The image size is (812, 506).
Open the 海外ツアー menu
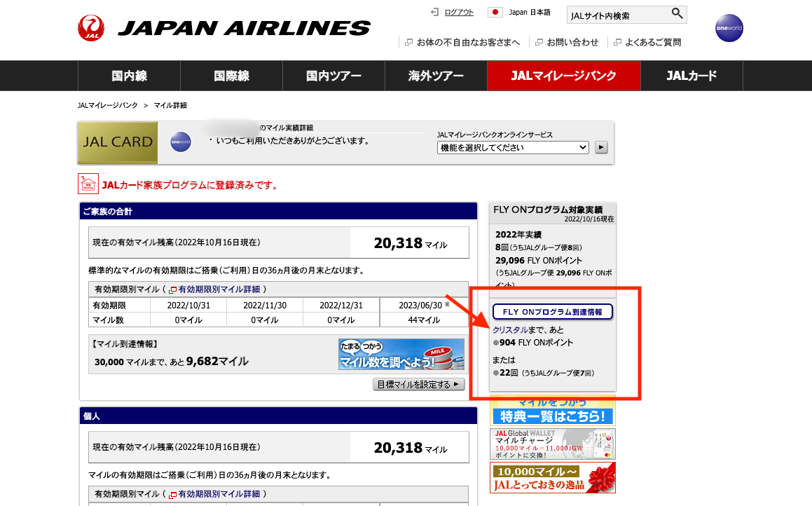coord(436,76)
